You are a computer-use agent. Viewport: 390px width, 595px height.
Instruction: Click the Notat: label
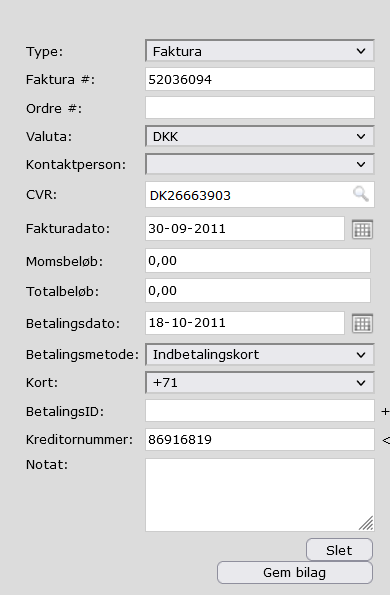click(47, 464)
